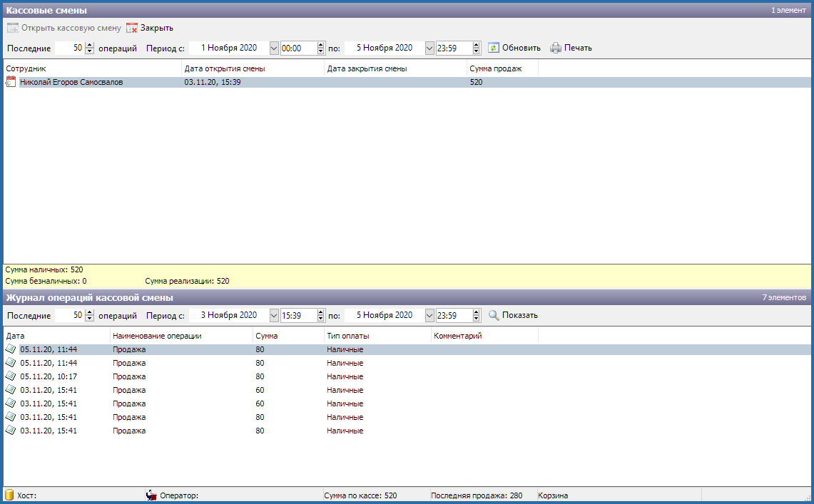Sort by Сотрудник column header

click(93, 68)
